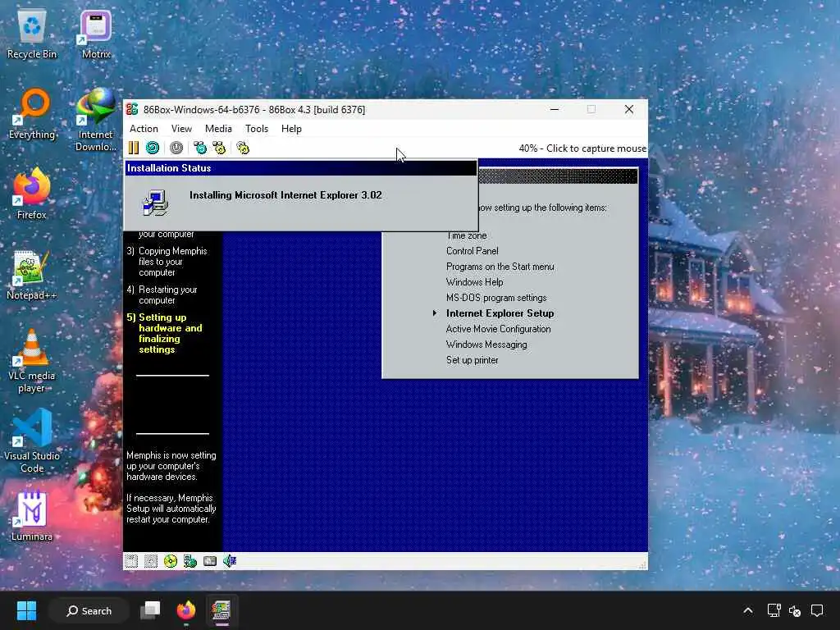840x630 pixels.
Task: Send Ctrl+Alt+Esc via toolbar icon
Action: pyautogui.click(x=219, y=148)
